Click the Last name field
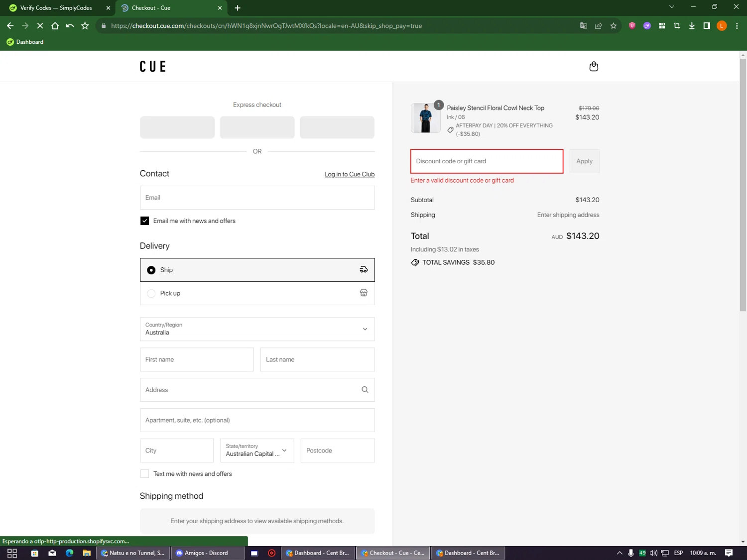747x560 pixels. click(x=318, y=359)
